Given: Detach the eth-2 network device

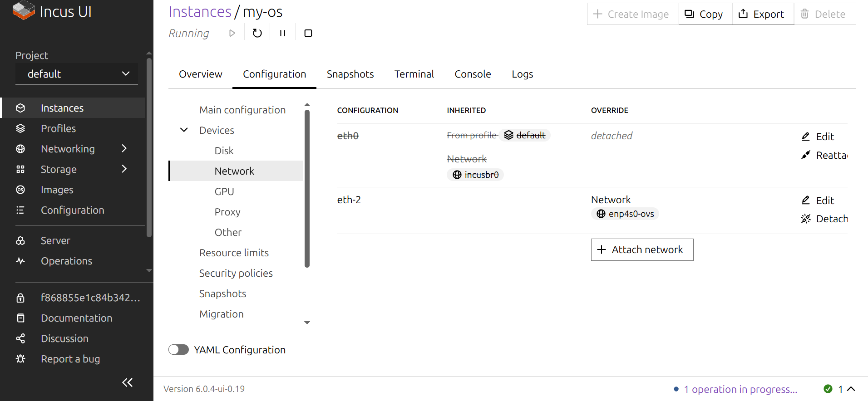Looking at the screenshot, I should (x=824, y=219).
